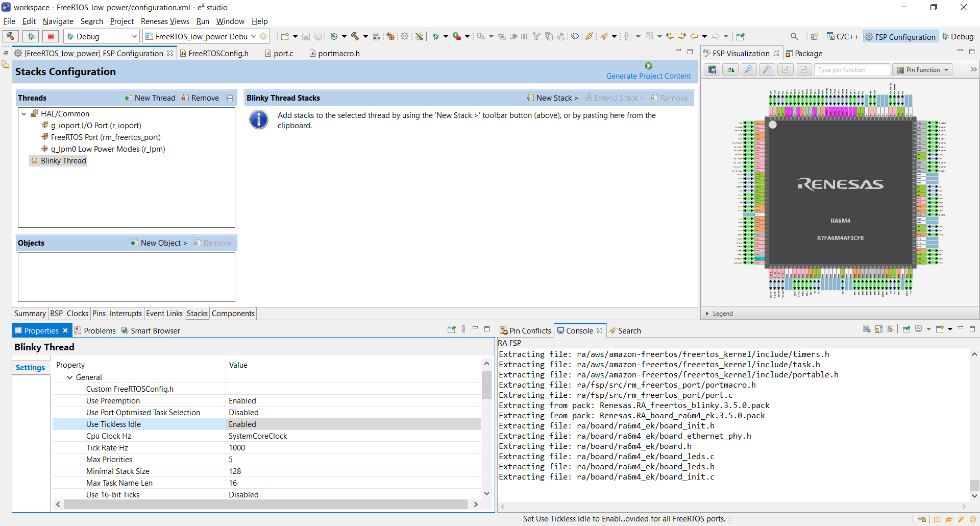Click the Open Perspective icon
Image resolution: width=980 pixels, height=526 pixels.
[x=815, y=36]
